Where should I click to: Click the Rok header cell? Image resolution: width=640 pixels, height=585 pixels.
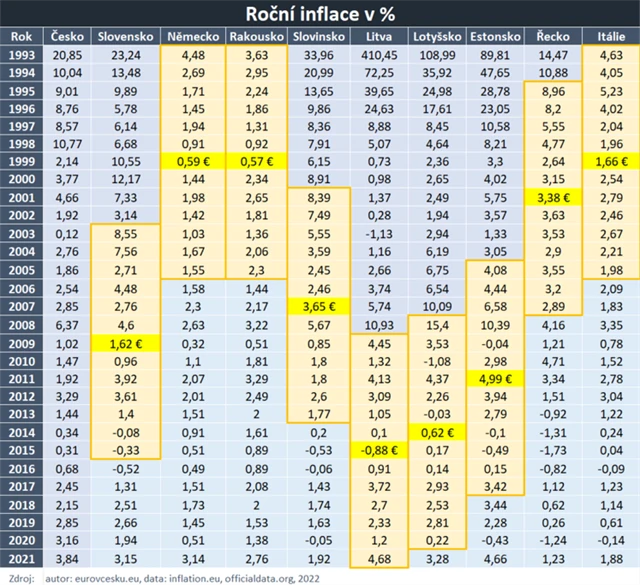tap(21, 36)
